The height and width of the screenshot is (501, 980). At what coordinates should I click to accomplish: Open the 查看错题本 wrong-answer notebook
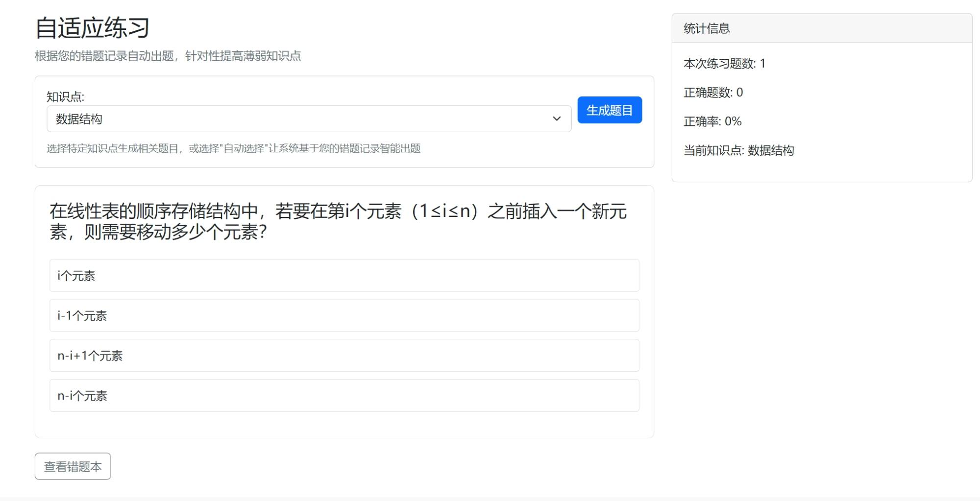point(73,466)
